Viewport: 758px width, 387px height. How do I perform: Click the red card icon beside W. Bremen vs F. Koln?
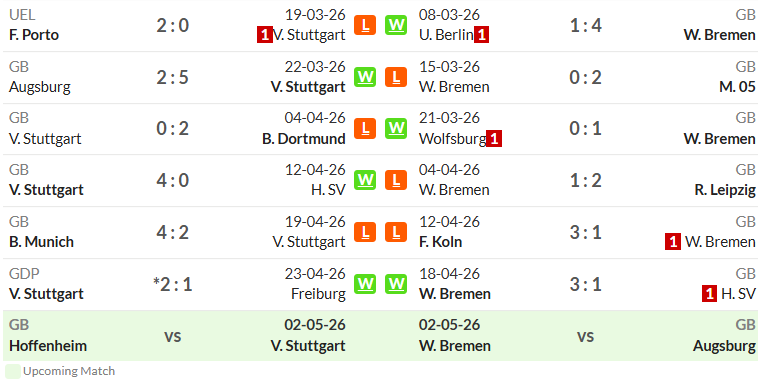coord(673,242)
